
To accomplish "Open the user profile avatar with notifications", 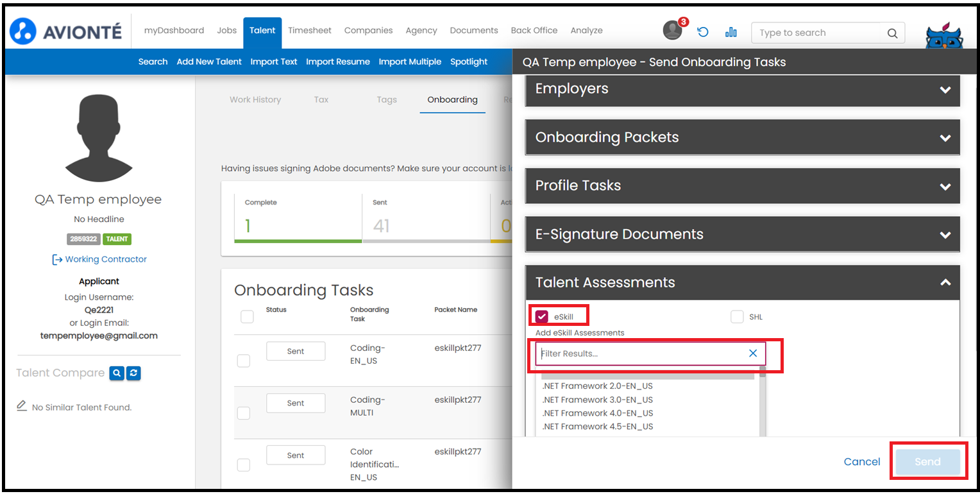I will click(673, 30).
